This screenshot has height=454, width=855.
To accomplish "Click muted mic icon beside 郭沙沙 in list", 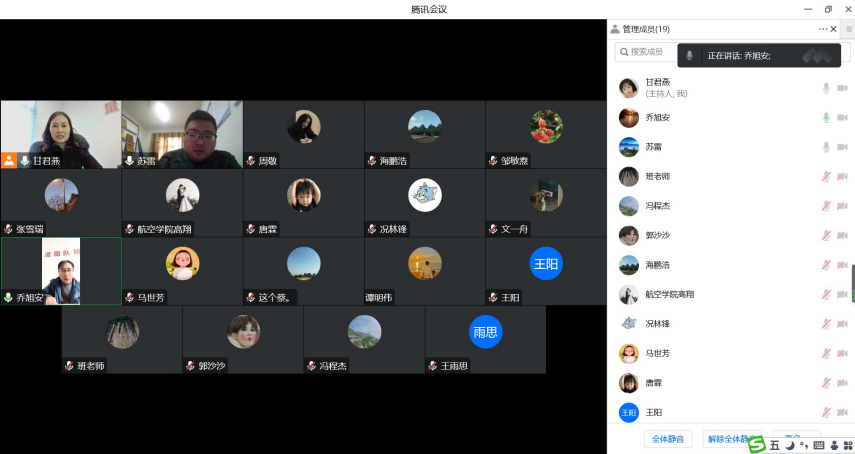I will click(x=826, y=236).
